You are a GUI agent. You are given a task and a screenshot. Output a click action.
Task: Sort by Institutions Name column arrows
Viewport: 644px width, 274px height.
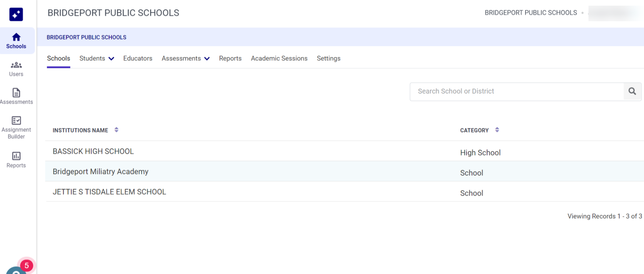coord(116,130)
